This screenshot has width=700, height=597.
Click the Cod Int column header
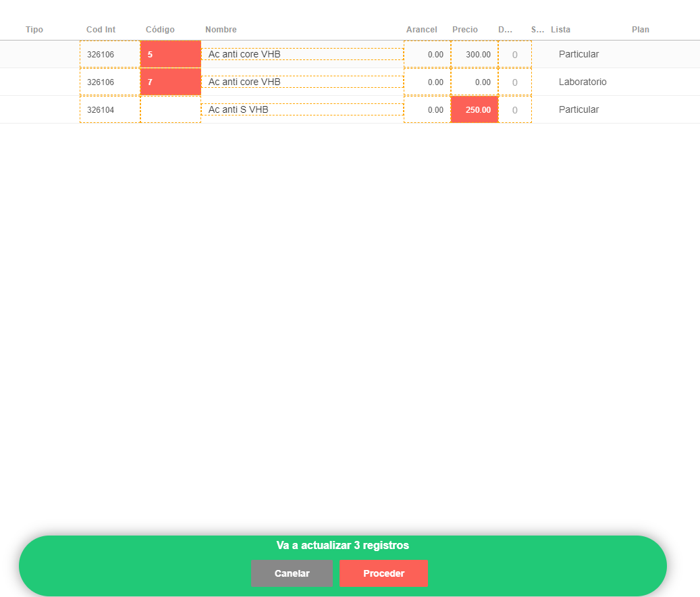pos(101,30)
